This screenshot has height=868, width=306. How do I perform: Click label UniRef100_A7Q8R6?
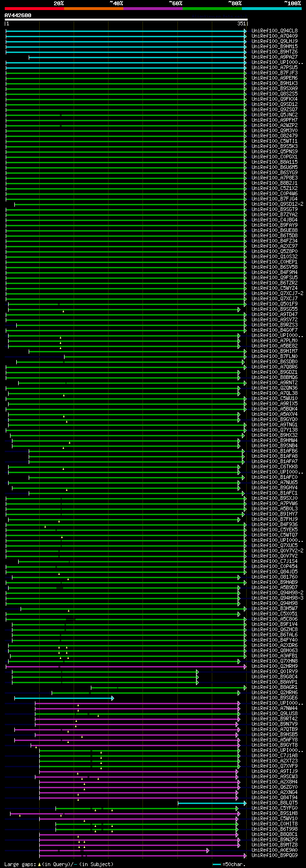click(274, 367)
